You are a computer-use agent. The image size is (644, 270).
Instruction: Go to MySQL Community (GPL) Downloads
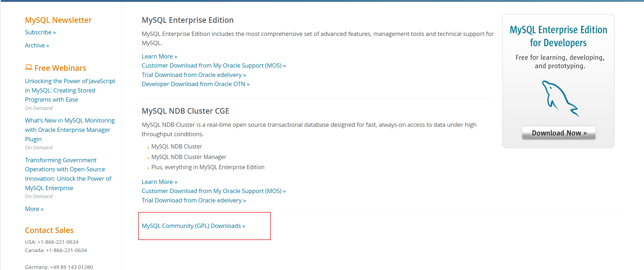coord(193,226)
